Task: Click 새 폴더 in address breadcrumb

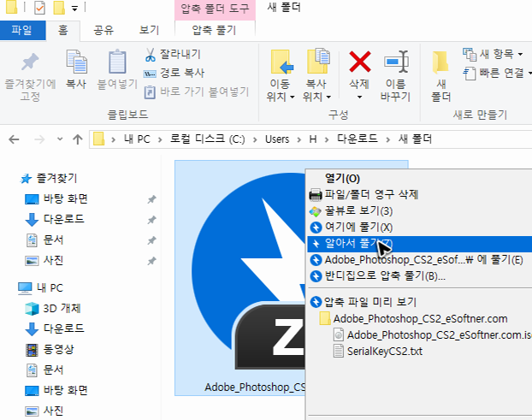Action: pyautogui.click(x=415, y=139)
